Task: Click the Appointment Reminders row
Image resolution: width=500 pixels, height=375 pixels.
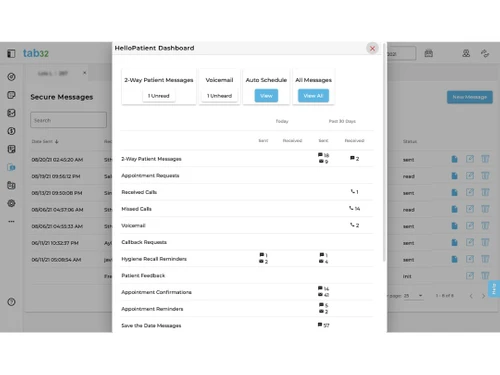Action: (x=247, y=309)
